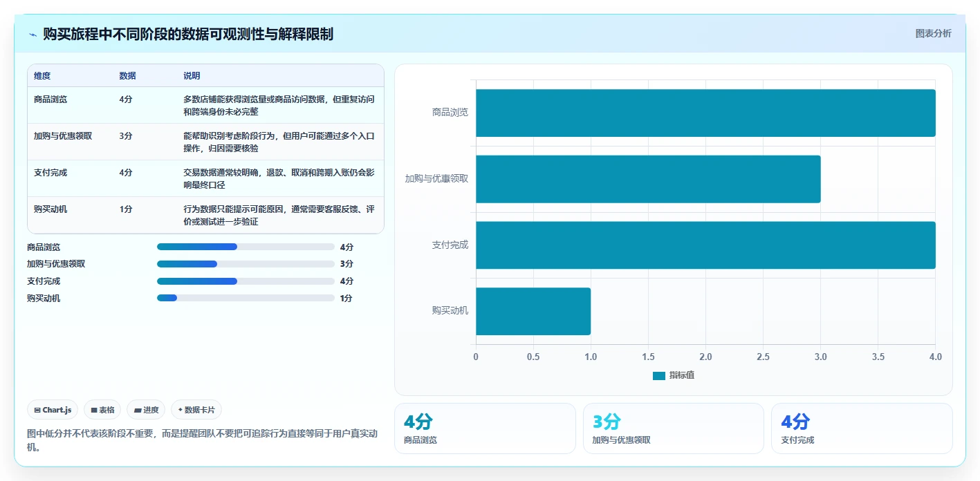The height and width of the screenshot is (481, 980).
Task: Click the main title 购买旅程中不同阶段
Action: (x=188, y=34)
